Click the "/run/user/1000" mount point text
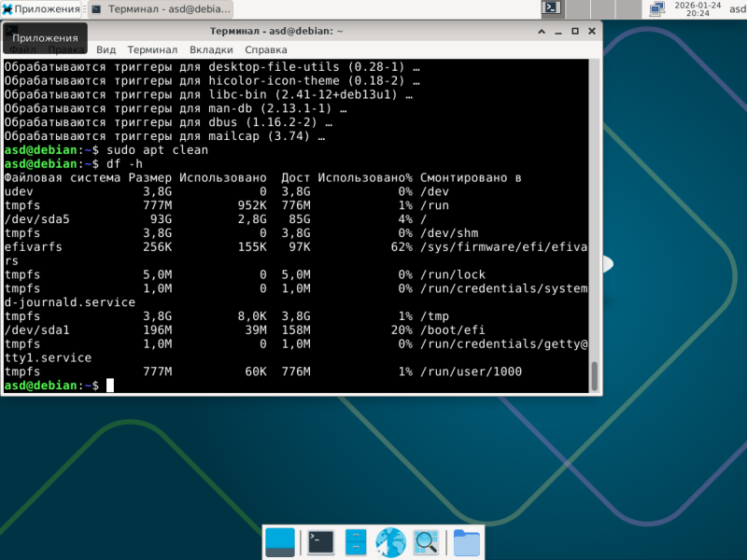The height and width of the screenshot is (560, 747). click(x=471, y=371)
